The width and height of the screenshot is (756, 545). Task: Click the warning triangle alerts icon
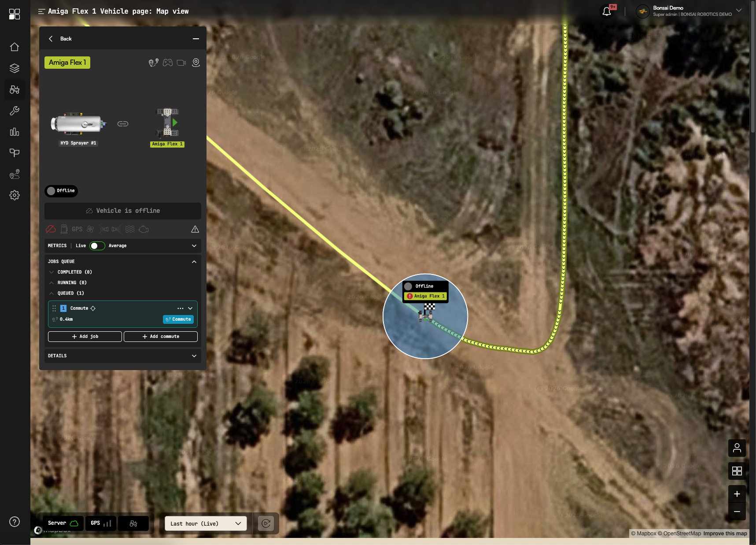pos(195,229)
